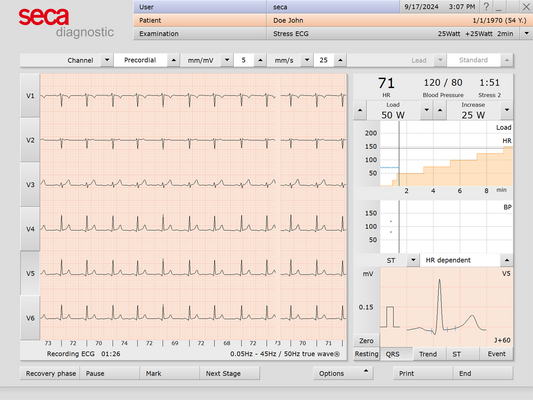Open the Channel dropdown arrow

[x=107, y=60]
